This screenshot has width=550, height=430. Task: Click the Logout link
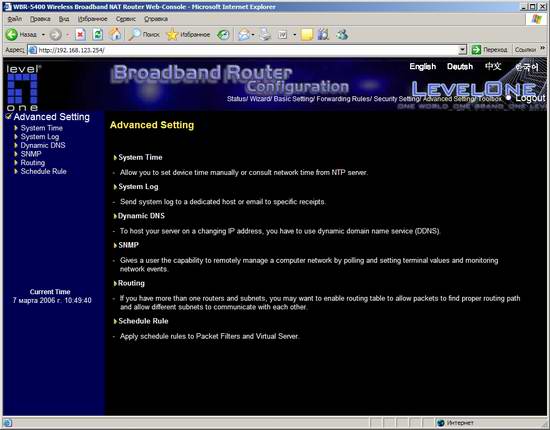tap(530, 98)
